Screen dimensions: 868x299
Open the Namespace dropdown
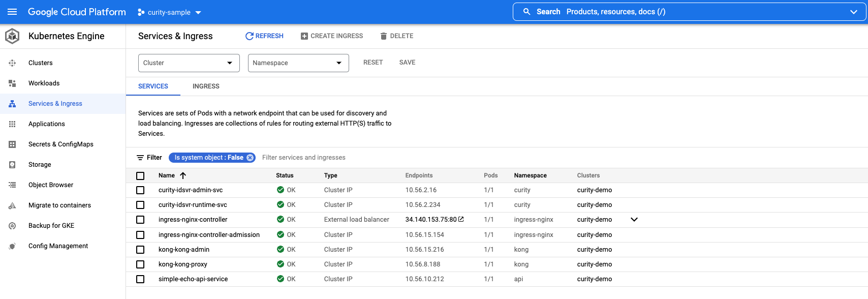click(298, 63)
